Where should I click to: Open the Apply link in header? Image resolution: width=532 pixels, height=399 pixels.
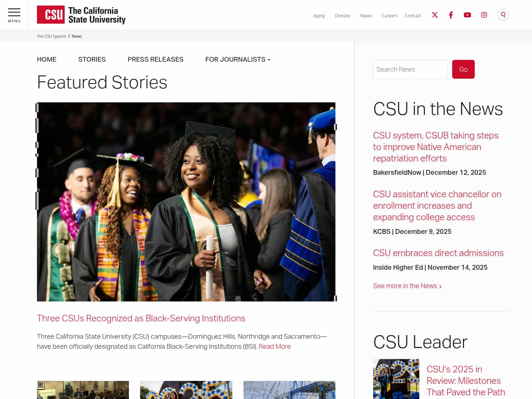point(319,16)
